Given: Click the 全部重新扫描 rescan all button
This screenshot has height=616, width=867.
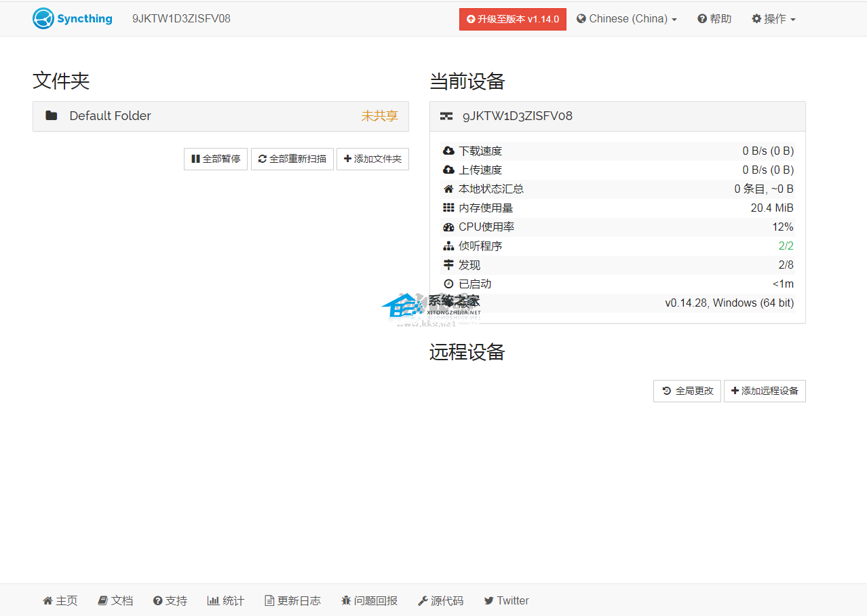Looking at the screenshot, I should coord(292,159).
